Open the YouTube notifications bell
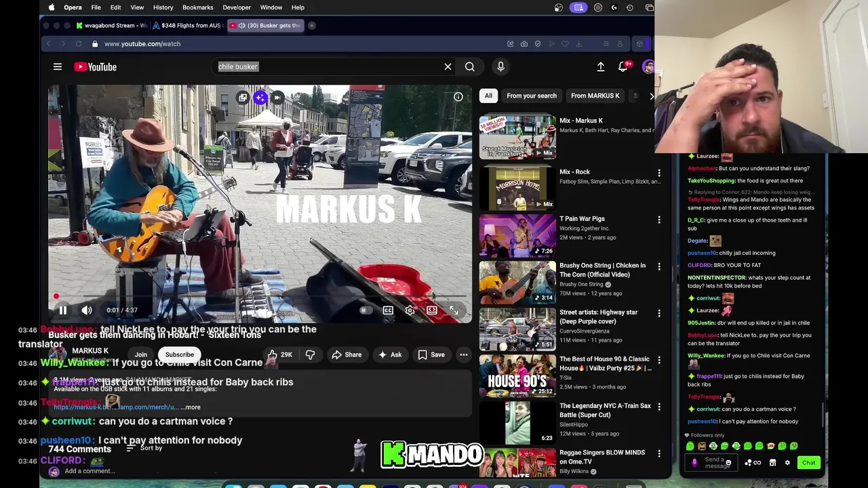The height and width of the screenshot is (488, 868). click(623, 66)
